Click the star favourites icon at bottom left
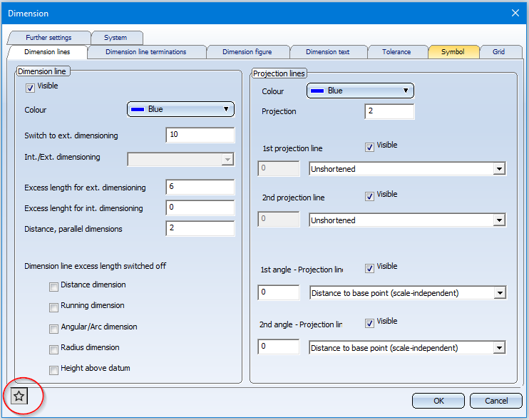Viewport: 529px width, 420px height. coord(19,396)
